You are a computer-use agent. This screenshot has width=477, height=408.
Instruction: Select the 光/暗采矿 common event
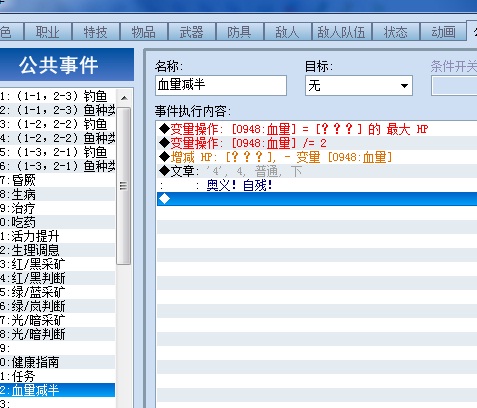coord(57,320)
